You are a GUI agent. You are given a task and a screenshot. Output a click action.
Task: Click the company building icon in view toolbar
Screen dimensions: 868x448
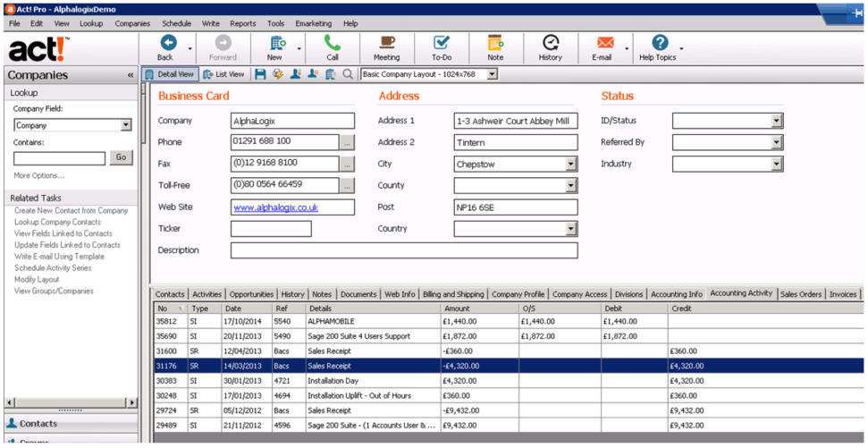(x=331, y=74)
